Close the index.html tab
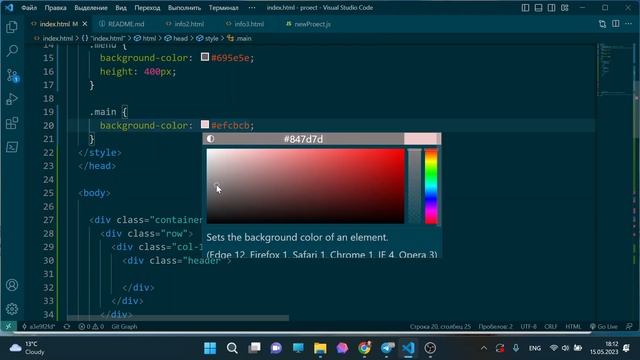This screenshot has width=640, height=360. (85, 24)
